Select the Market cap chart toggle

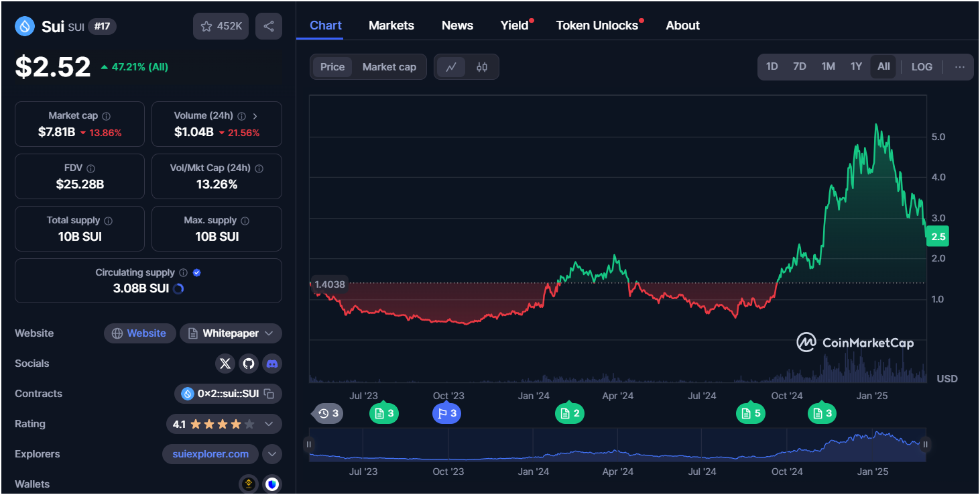tap(389, 67)
